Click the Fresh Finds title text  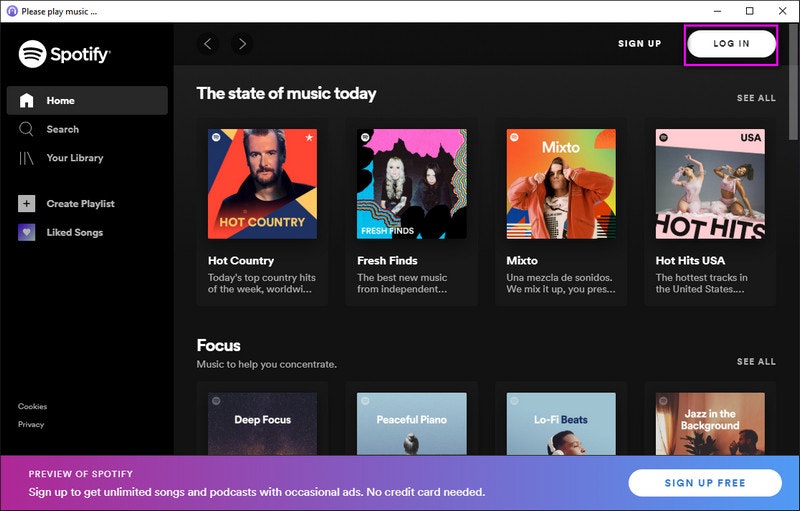pyautogui.click(x=387, y=261)
